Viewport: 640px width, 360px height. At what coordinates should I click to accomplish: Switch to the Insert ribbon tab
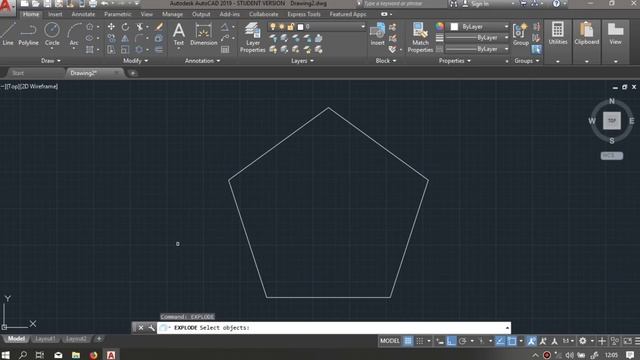coord(55,14)
